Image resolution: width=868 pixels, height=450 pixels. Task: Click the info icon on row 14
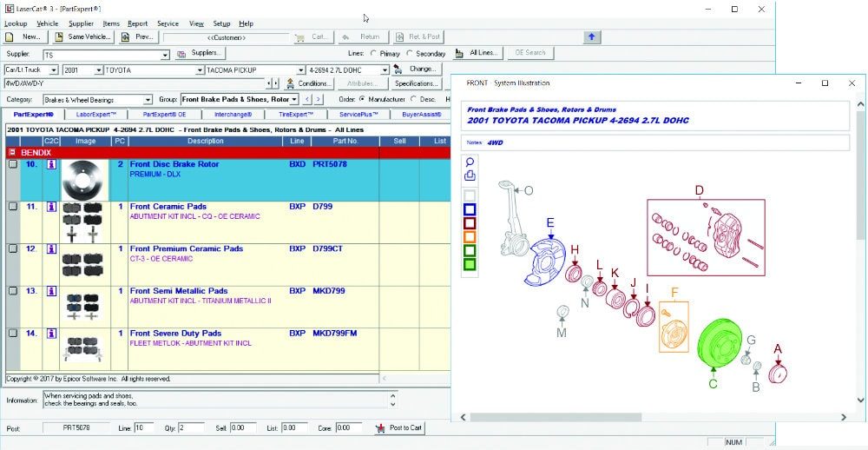pos(51,334)
